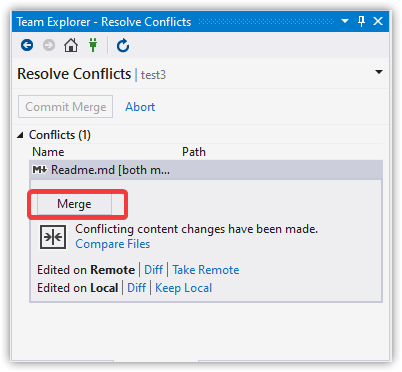Viewport: 402px width, 372px height.
Task: Choose Take Remote
Action: 206,270
